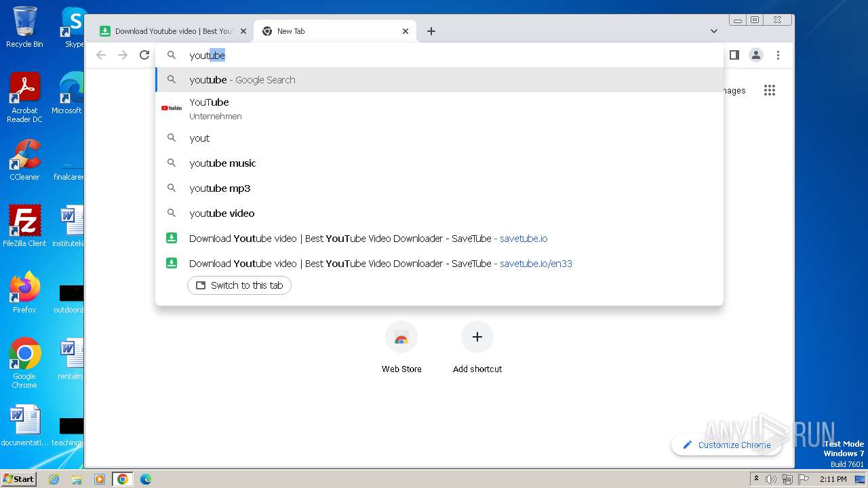Image resolution: width=868 pixels, height=488 pixels.
Task: Launch Internet Explorer from taskbar
Action: (54, 479)
